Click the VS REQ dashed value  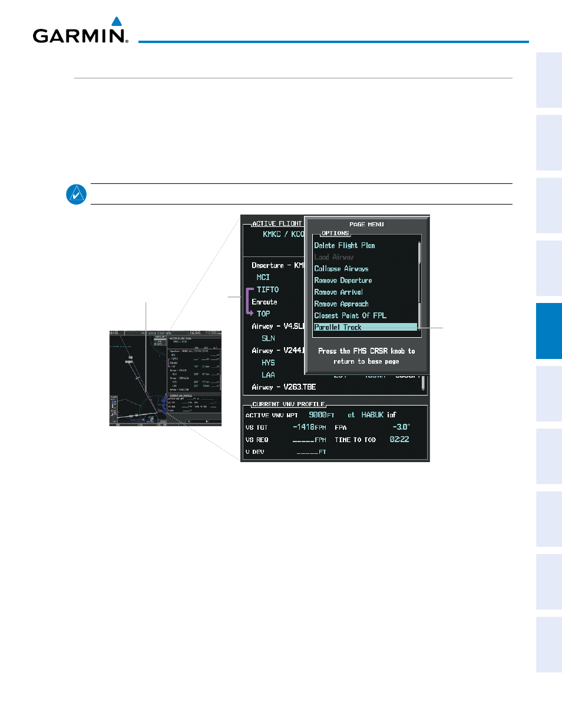309,440
